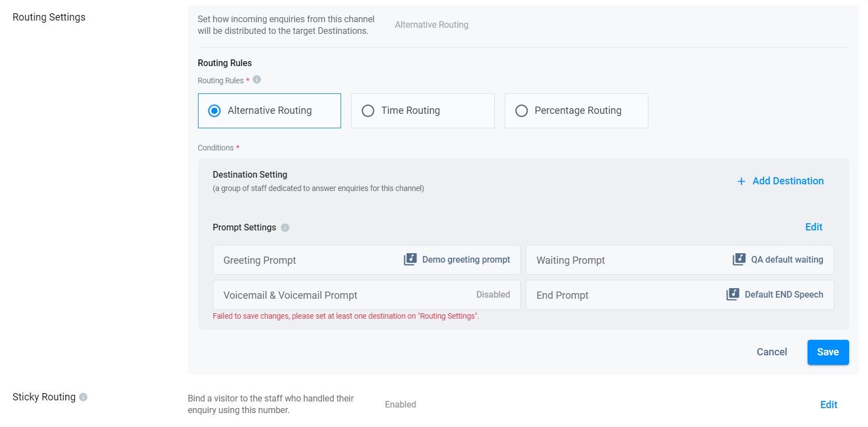Viewport: 868px width, 427px height.
Task: Click the music library icon for QA default waiting
Action: click(739, 259)
